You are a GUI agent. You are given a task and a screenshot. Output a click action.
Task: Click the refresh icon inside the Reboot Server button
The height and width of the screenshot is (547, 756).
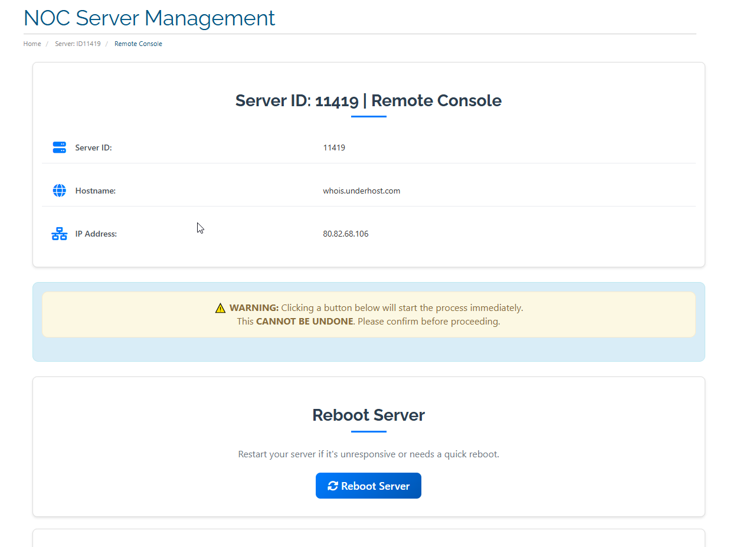tap(332, 486)
